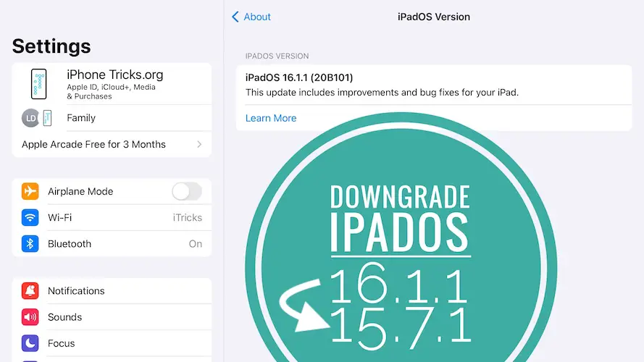The width and height of the screenshot is (644, 362).
Task: Expand Apple Arcade Free offer chevron
Action: [199, 145]
